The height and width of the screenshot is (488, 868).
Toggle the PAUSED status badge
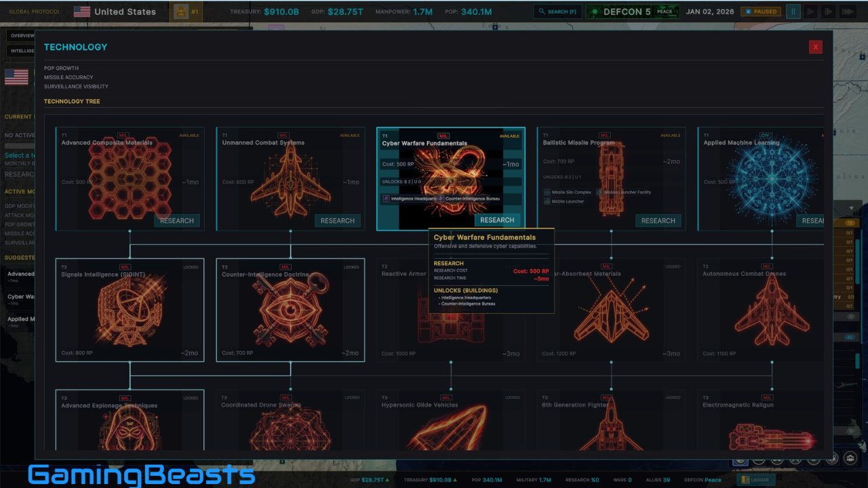tap(761, 12)
